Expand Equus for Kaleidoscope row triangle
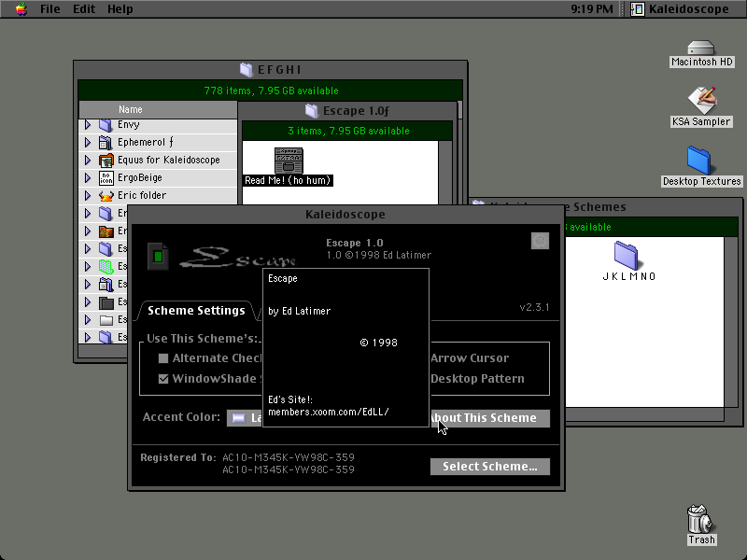Screen dimensions: 747x560 coord(88,160)
